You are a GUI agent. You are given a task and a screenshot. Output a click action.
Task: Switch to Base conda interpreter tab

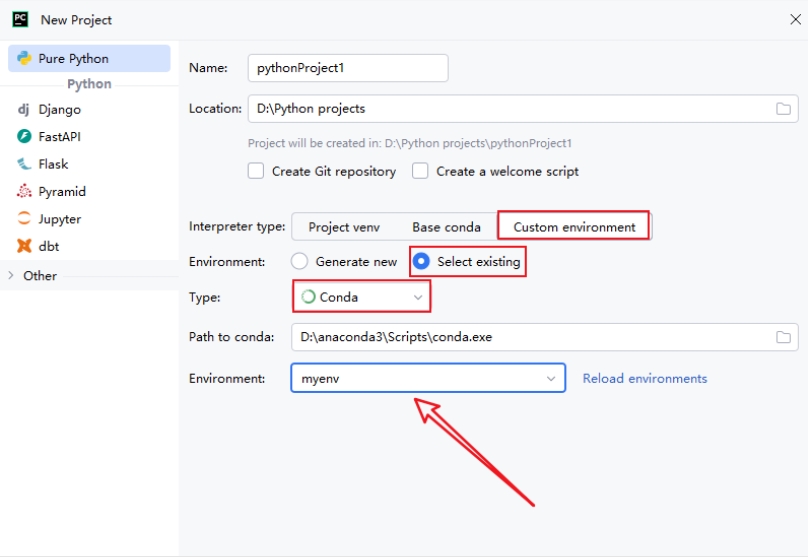click(446, 227)
